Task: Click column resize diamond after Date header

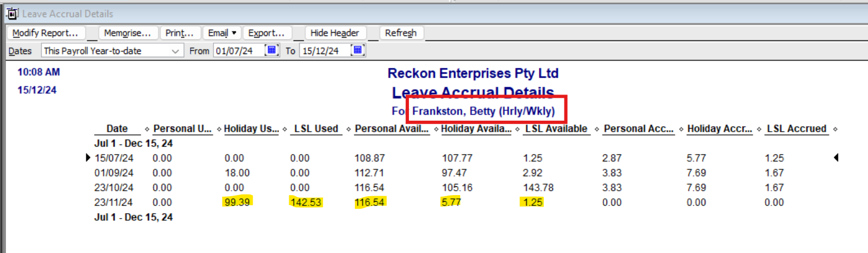Action: (147, 129)
